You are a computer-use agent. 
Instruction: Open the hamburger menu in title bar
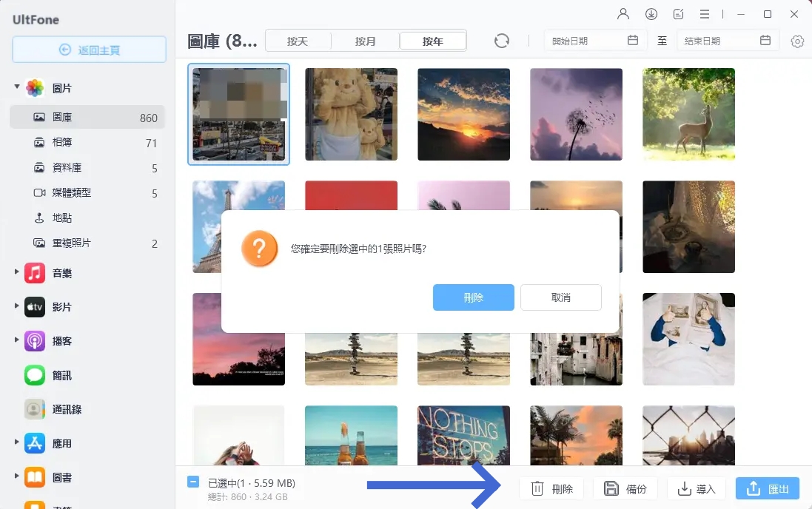tap(704, 13)
